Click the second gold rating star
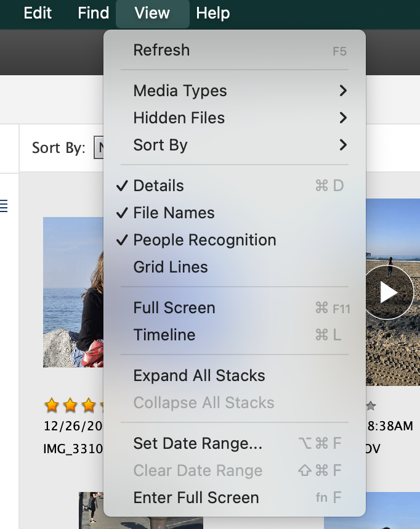The width and height of the screenshot is (420, 529). coord(70,405)
